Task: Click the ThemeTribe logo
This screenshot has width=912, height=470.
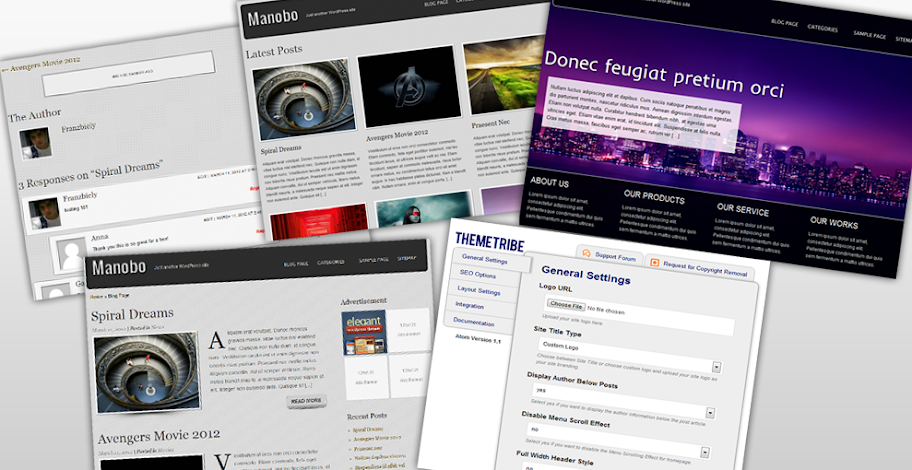Action: pos(490,241)
